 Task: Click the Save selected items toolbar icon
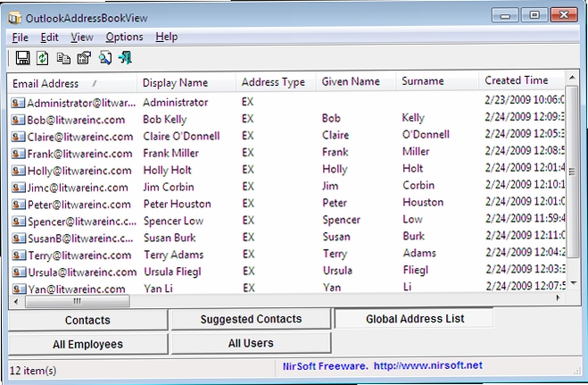point(22,58)
